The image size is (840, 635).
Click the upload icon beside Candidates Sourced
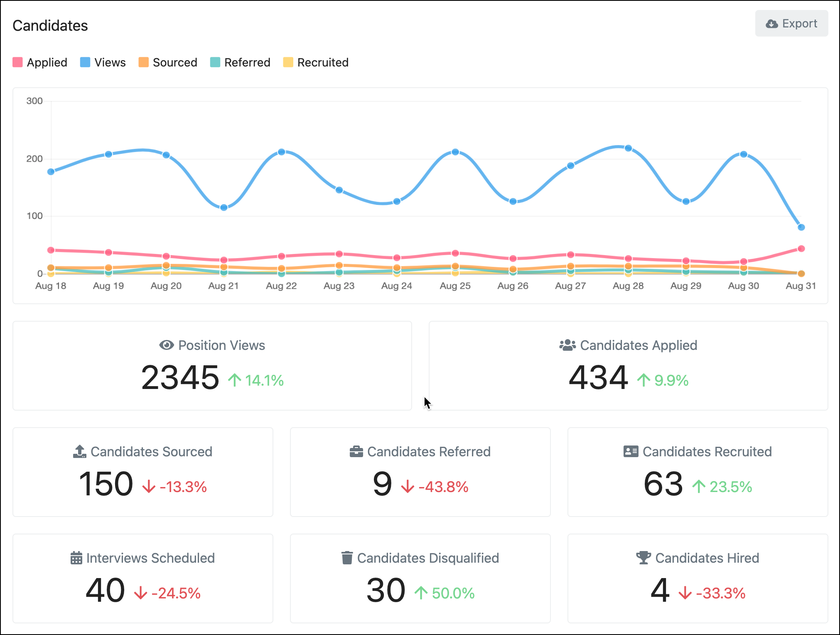click(79, 451)
